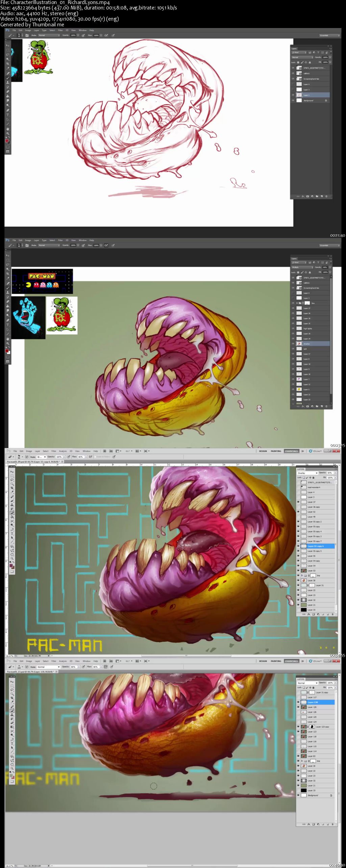Select the Type tool in the sketch frame
The height and width of the screenshot is (868, 346).
pyautogui.click(x=7, y=115)
